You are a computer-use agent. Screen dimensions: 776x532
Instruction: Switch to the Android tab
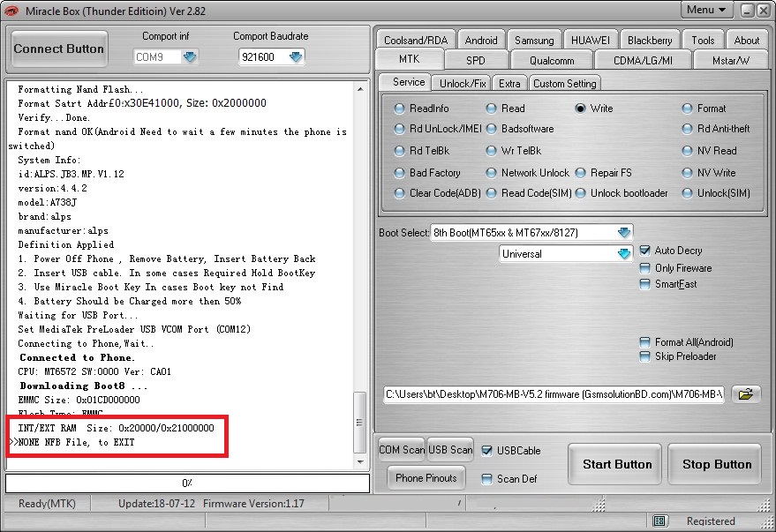pos(481,40)
